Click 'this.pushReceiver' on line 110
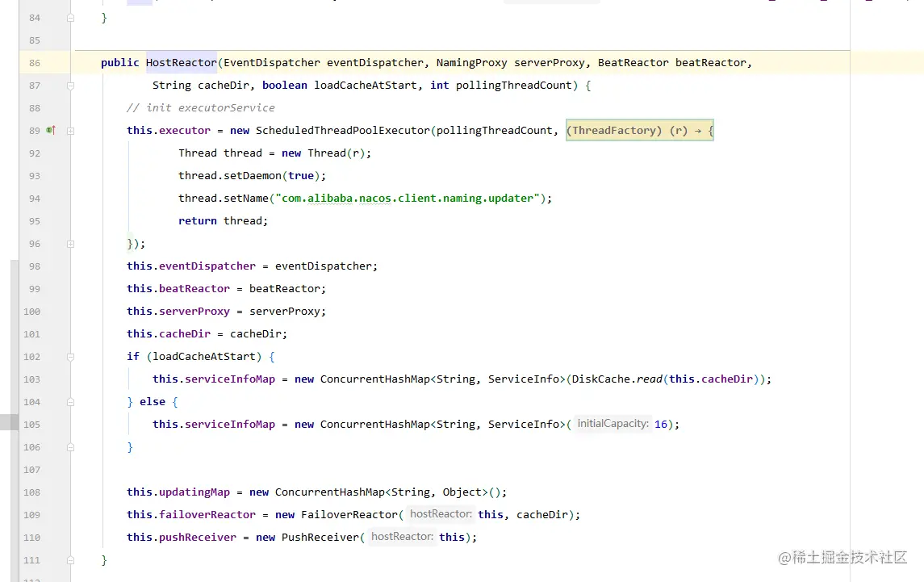 (x=182, y=537)
